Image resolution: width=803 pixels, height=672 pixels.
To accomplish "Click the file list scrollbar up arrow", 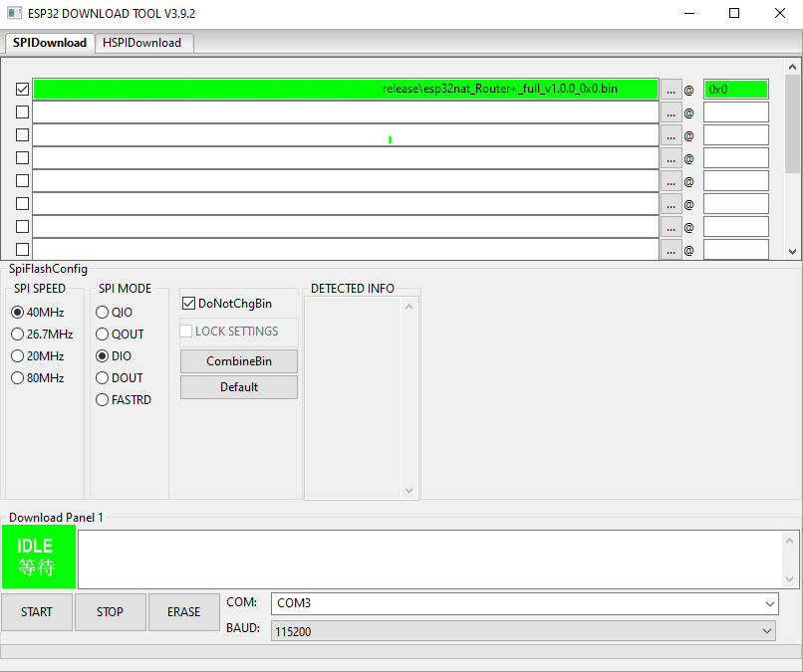I will tap(792, 67).
